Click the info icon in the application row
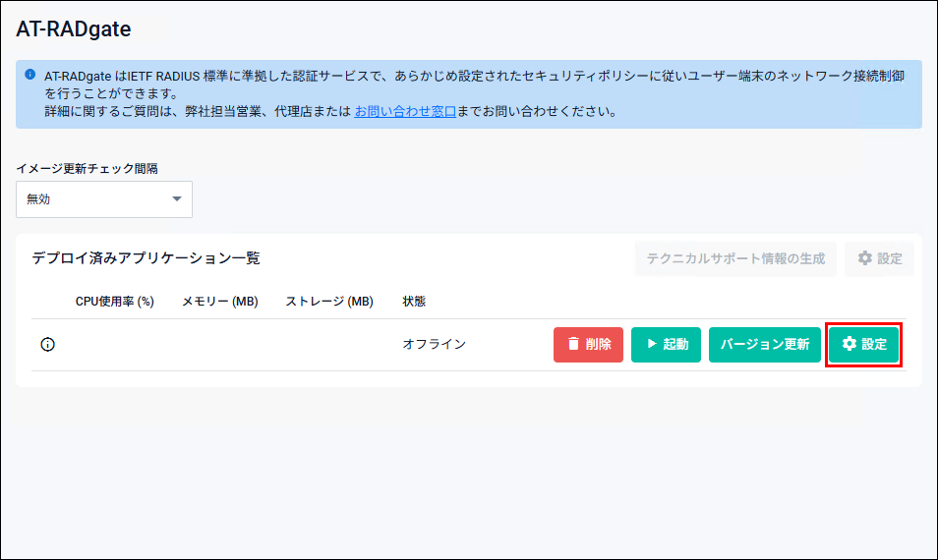 [x=48, y=344]
